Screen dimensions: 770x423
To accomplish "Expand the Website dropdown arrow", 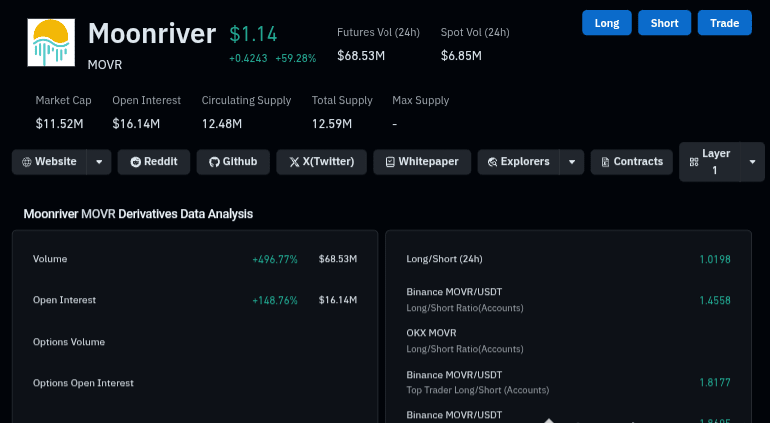I will 99,162.
